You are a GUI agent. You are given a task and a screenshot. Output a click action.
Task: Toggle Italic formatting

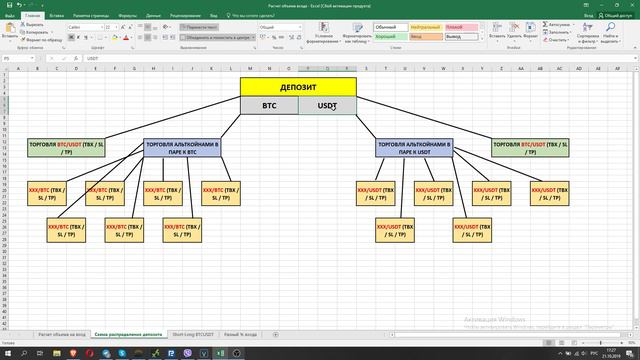(78, 37)
